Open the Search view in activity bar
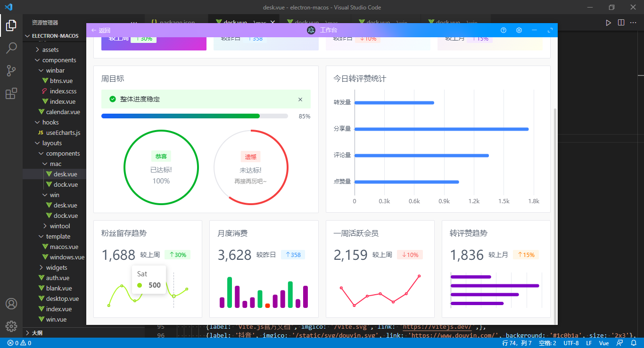The image size is (644, 348). click(x=11, y=48)
